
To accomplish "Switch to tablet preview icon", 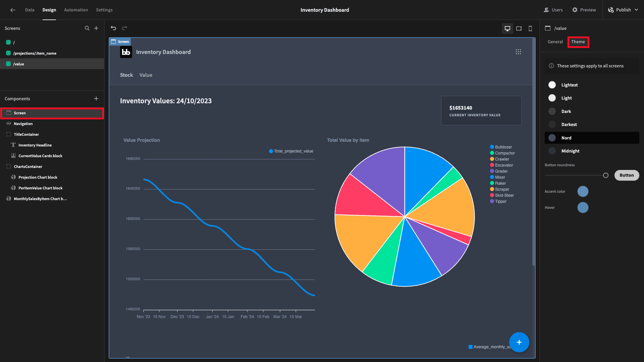I will [x=519, y=28].
